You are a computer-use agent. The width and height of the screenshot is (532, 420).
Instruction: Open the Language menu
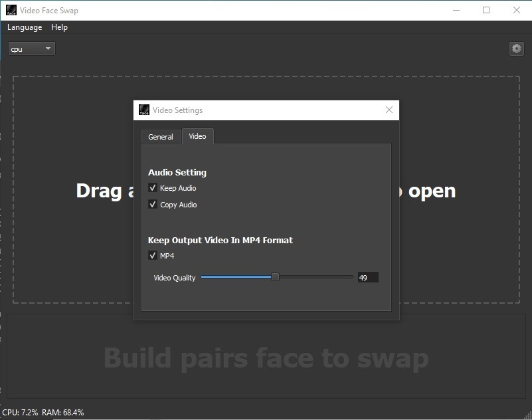25,27
